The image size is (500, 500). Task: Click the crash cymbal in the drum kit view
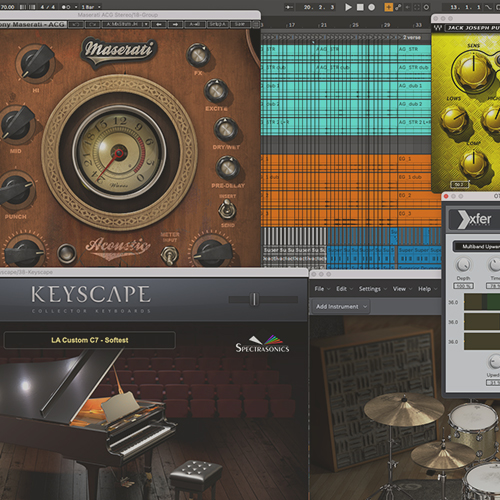(404, 409)
